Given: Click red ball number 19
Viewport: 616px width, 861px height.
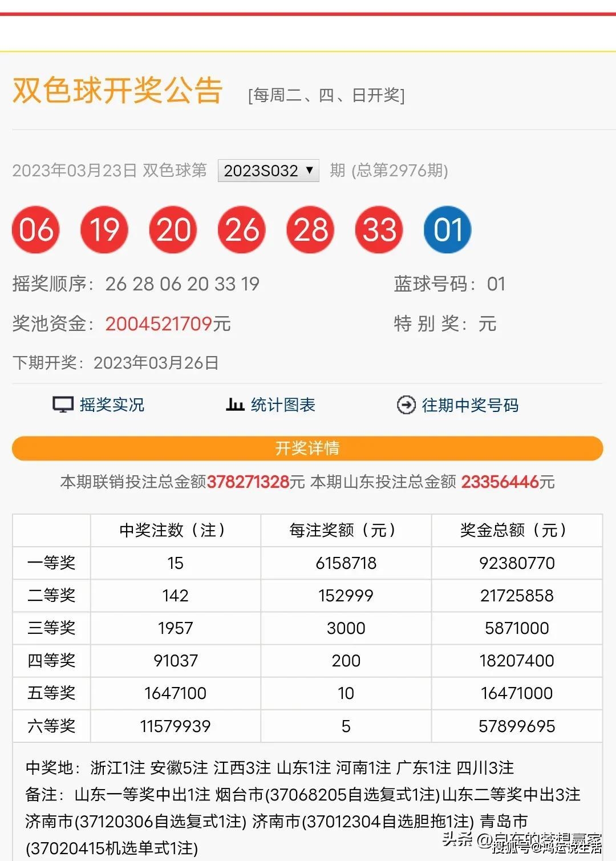Looking at the screenshot, I should point(104,230).
